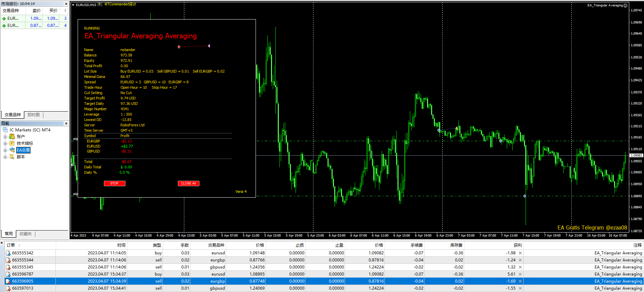Click the EA交易 icon in navigator tree

[12, 150]
